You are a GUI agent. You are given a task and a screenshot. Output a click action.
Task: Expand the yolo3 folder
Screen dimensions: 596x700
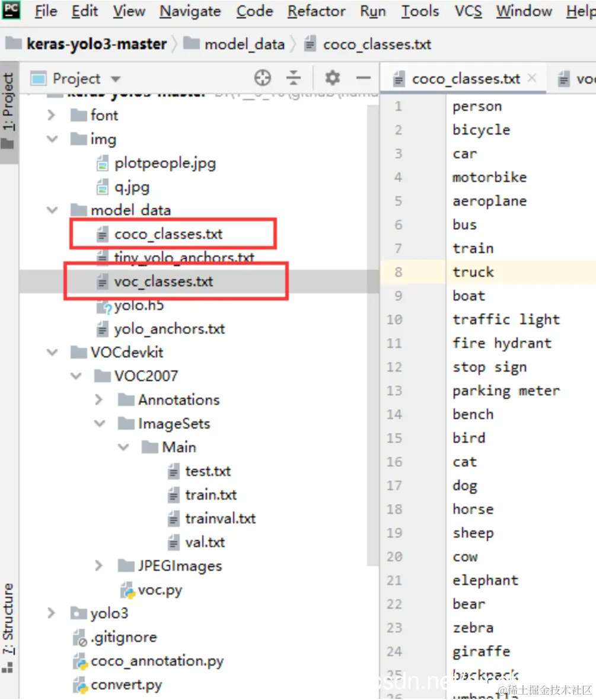(x=51, y=613)
